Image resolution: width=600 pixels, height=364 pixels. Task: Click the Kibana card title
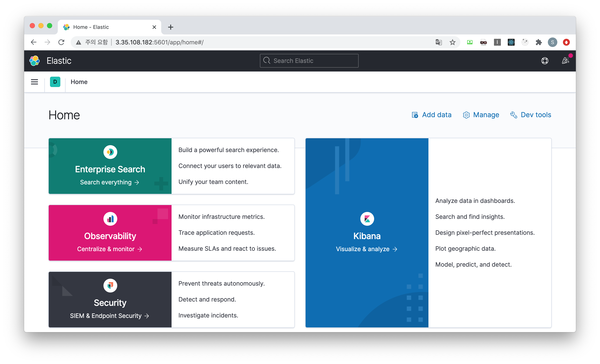pos(367,236)
